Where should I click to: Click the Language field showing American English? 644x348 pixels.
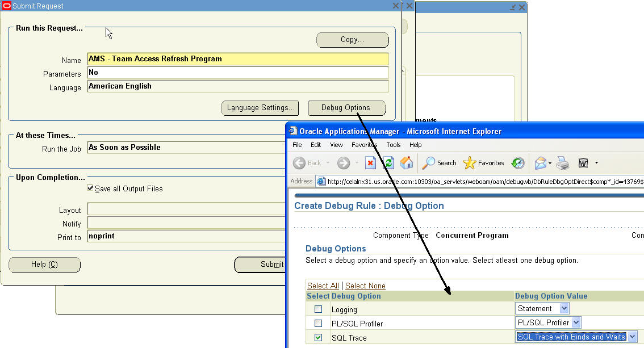238,86
